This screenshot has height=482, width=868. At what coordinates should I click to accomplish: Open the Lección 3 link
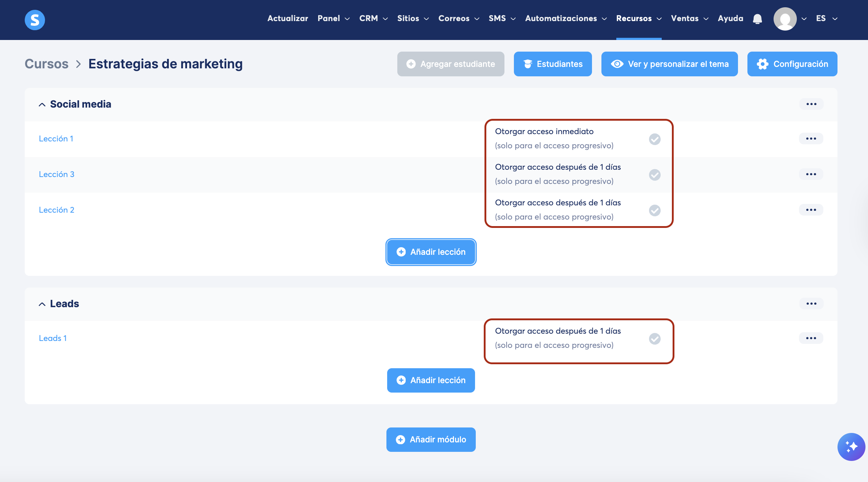[x=57, y=174]
